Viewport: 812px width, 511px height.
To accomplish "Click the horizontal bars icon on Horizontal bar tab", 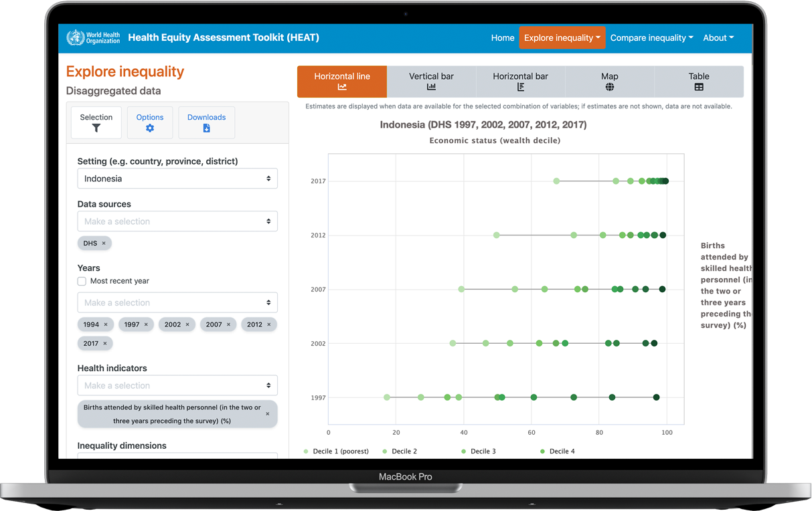I will click(520, 87).
